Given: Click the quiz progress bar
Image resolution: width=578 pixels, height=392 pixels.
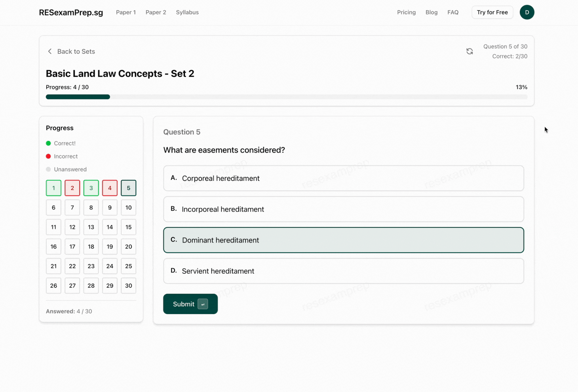Looking at the screenshot, I should 286,97.
